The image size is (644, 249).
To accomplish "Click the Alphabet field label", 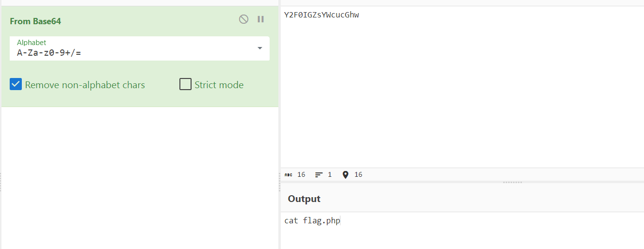I will click(32, 43).
